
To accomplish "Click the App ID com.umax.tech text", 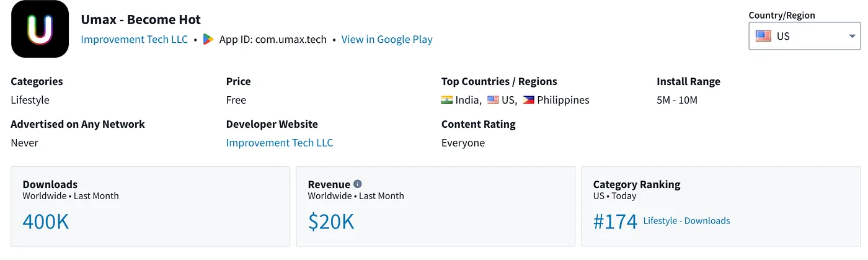I will (x=273, y=39).
